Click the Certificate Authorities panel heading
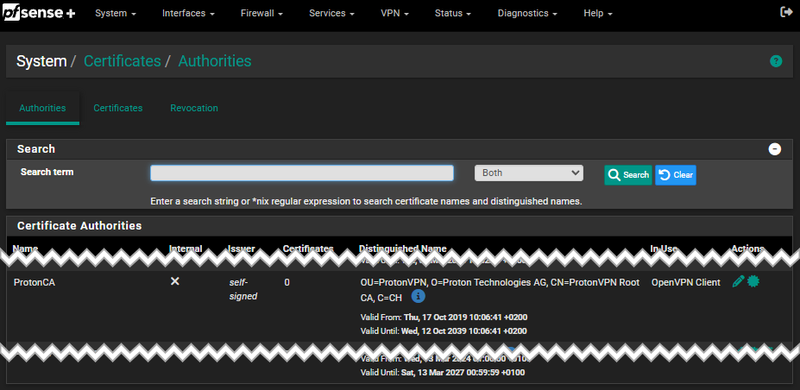This screenshot has height=390, width=800. (80, 226)
